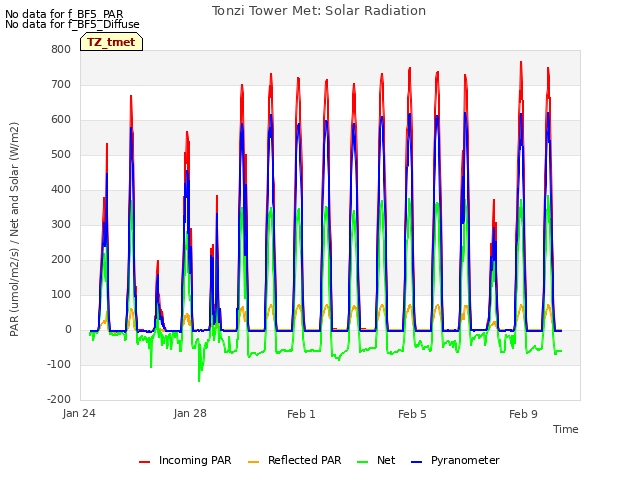Click the Pyranometer legend label

465,460
